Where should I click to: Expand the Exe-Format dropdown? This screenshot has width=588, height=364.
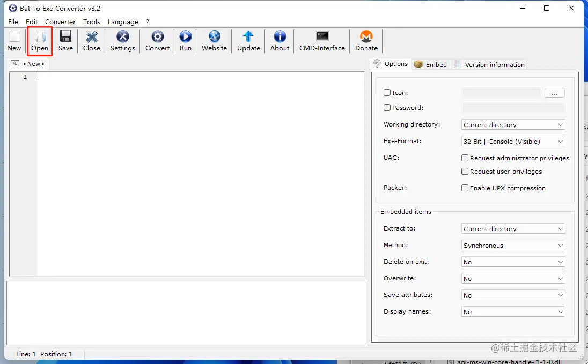[513, 142]
